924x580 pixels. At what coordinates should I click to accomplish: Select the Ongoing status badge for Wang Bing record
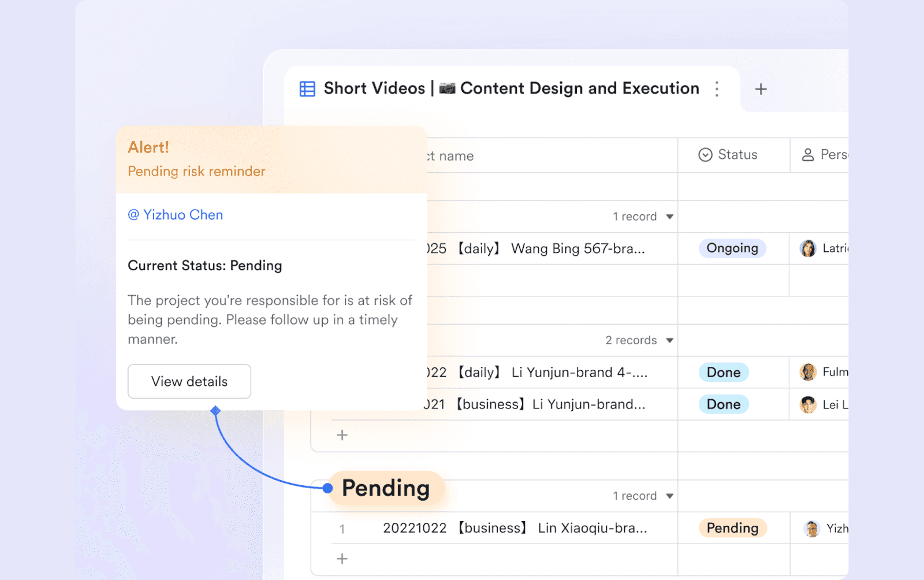732,248
